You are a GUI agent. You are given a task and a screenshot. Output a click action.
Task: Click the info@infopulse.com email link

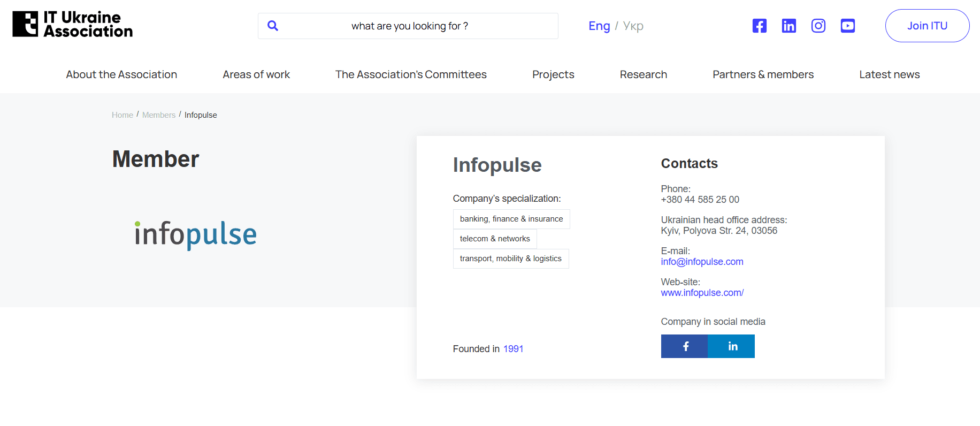pos(702,262)
